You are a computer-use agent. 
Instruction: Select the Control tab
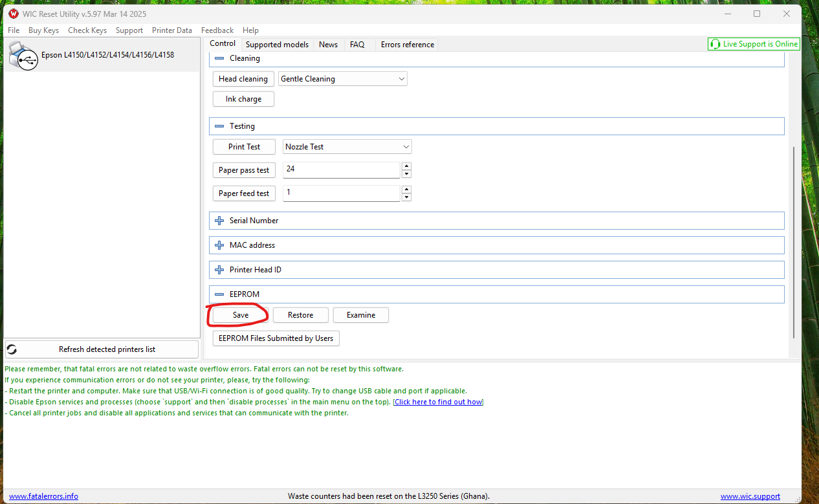tap(223, 43)
